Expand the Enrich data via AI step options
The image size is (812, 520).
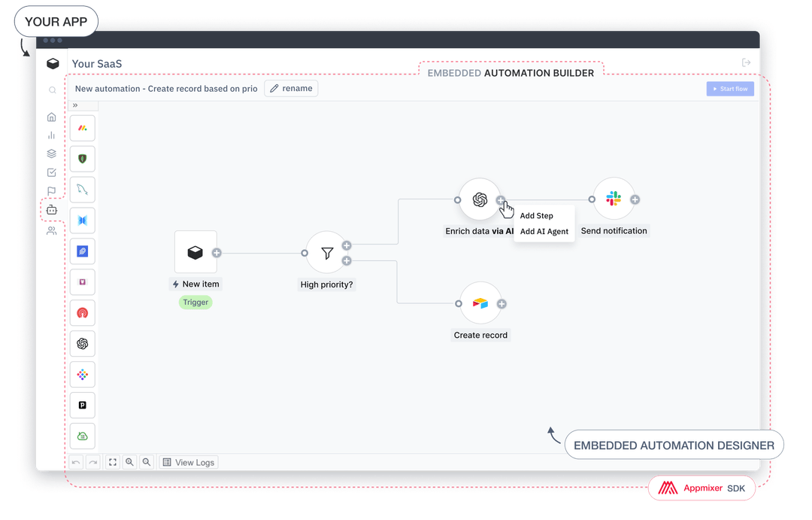click(x=501, y=199)
